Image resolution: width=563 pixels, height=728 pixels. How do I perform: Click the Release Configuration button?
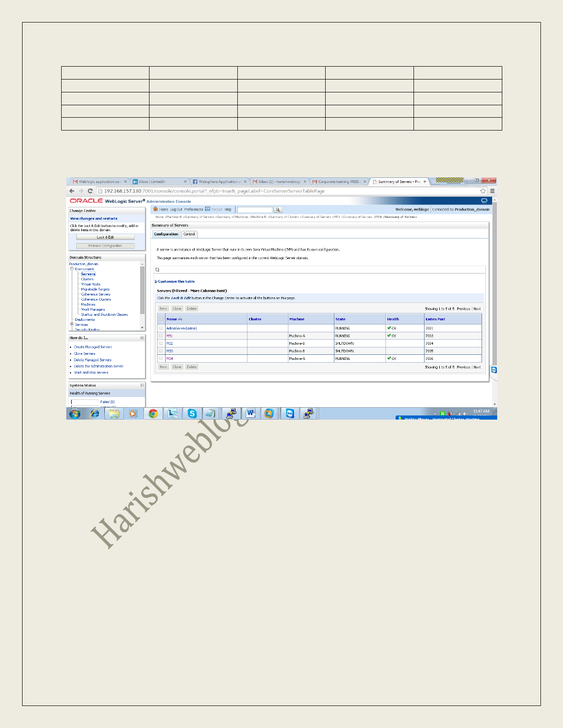pyautogui.click(x=105, y=246)
